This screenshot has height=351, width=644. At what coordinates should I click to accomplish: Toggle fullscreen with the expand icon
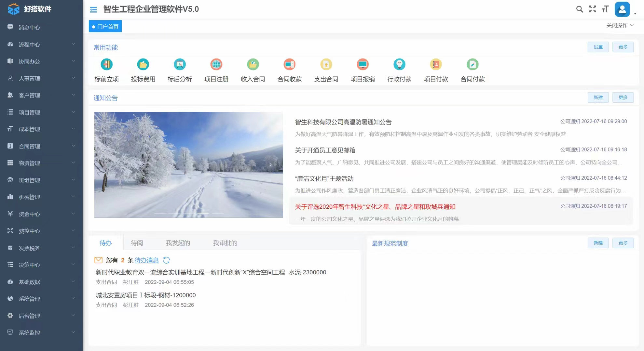click(x=593, y=9)
